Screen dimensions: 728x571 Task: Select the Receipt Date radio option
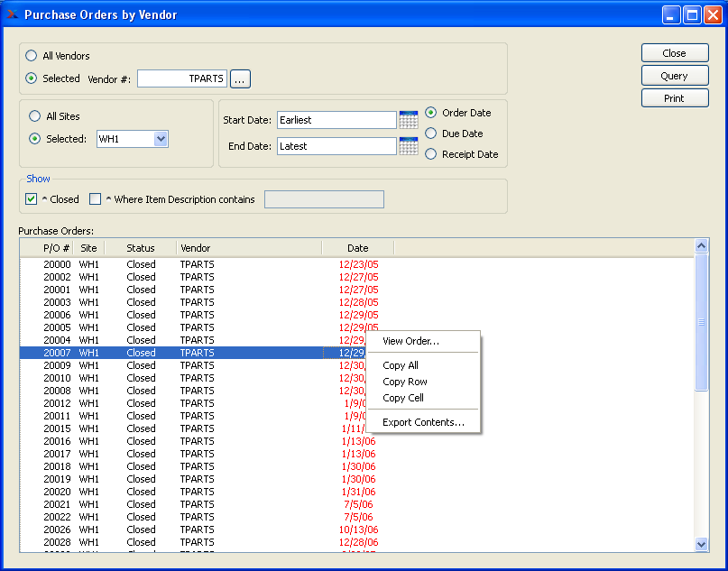431,154
